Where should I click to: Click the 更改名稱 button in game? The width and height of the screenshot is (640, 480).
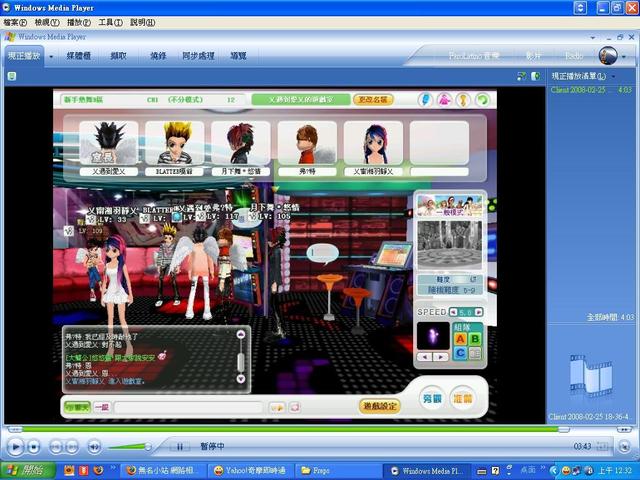point(373,100)
